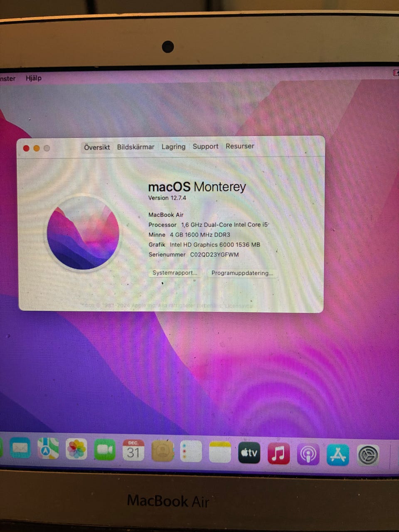This screenshot has height=532, width=399.
Task: Open the Mail app in the Dock
Action: point(20,448)
